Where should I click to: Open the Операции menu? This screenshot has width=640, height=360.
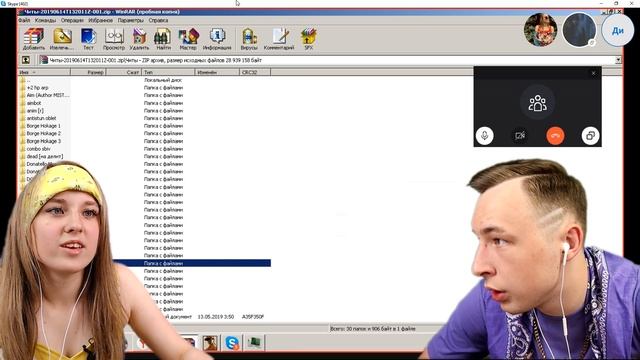coord(72,20)
